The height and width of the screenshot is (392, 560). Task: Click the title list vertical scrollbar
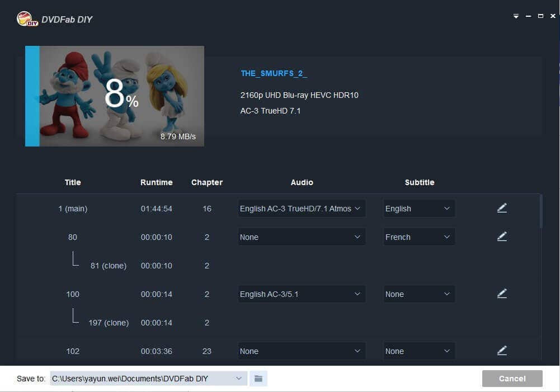[541, 211]
